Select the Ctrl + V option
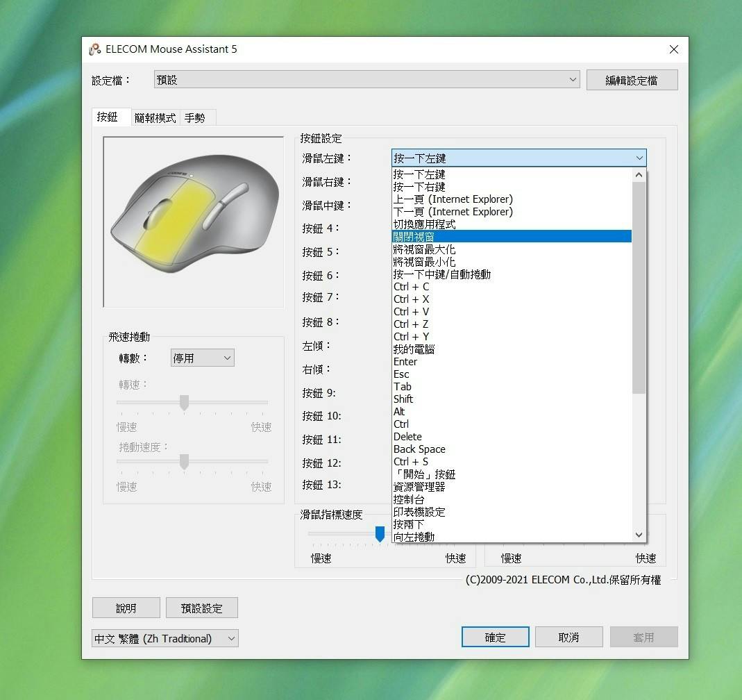Image resolution: width=742 pixels, height=700 pixels. (512, 311)
